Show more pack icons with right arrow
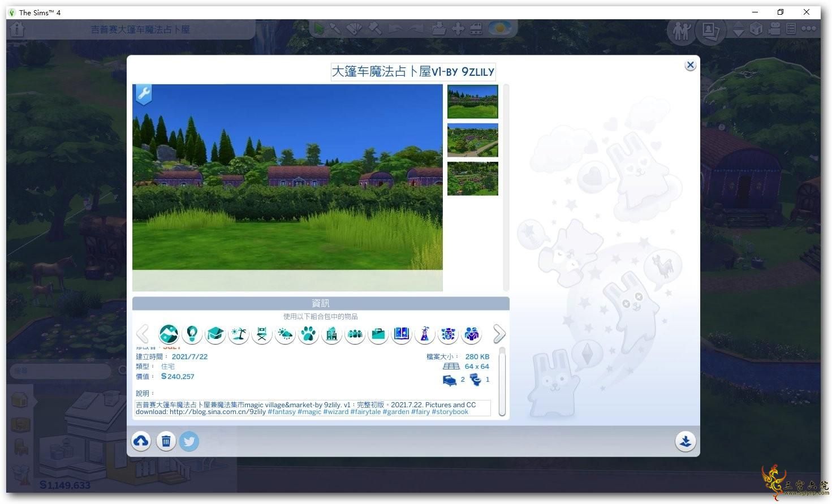The image size is (832, 504). (499, 334)
